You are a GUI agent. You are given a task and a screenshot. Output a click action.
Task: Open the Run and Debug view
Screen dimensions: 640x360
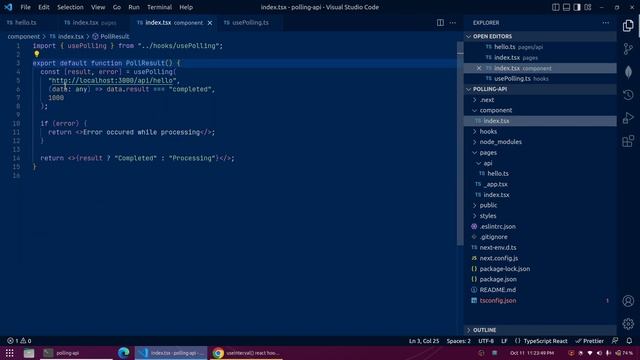(628, 118)
